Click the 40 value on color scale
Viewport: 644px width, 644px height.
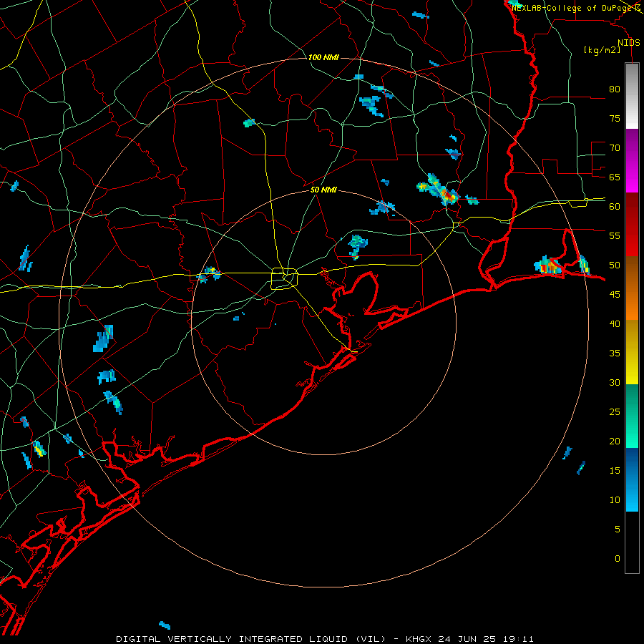tap(615, 323)
